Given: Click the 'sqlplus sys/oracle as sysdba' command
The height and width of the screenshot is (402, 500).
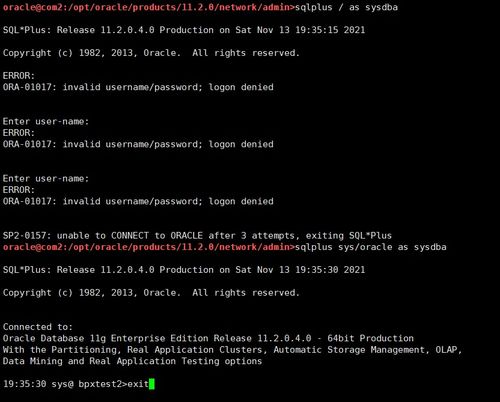Looking at the screenshot, I should pos(371,247).
